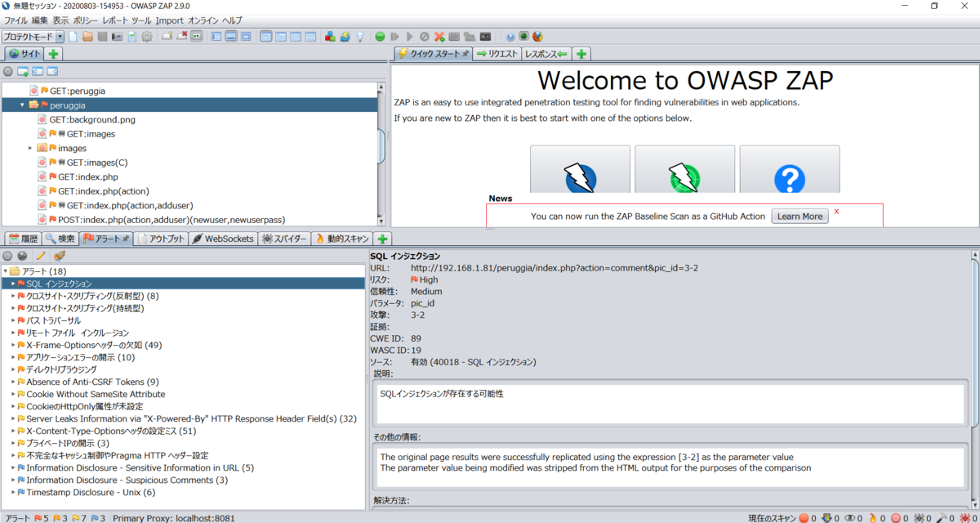Open a saved session via folder icon
The image size is (980, 523).
click(x=87, y=37)
